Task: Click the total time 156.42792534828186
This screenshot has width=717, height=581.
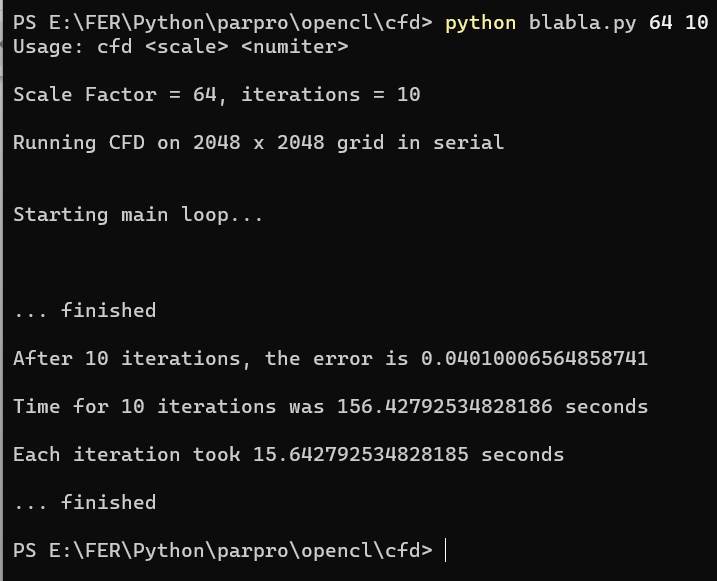Action: 444,406
